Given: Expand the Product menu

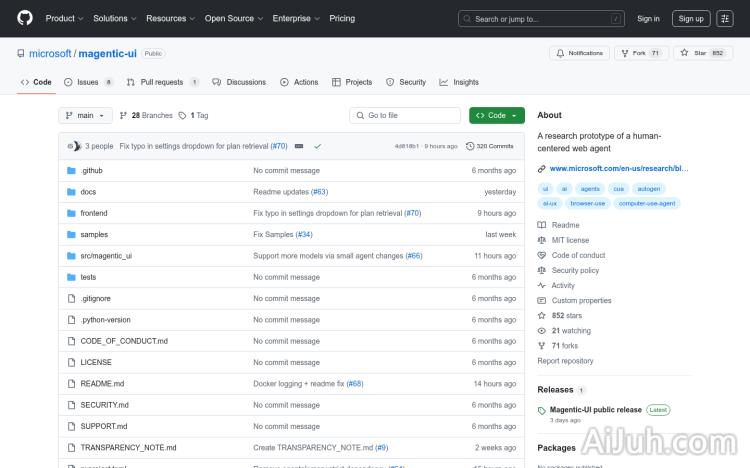Looking at the screenshot, I should (64, 19).
